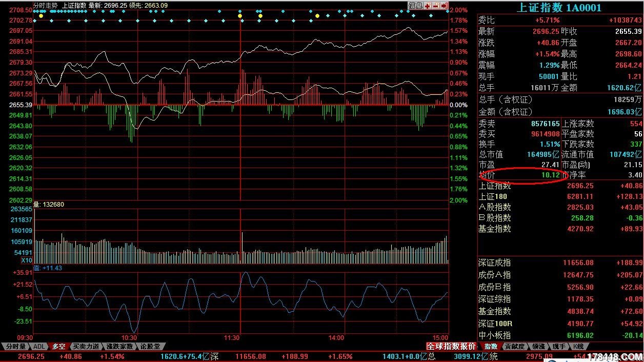Select the 买卖力道 tab
Image resolution: width=644 pixels, height=362 pixels.
click(86, 347)
